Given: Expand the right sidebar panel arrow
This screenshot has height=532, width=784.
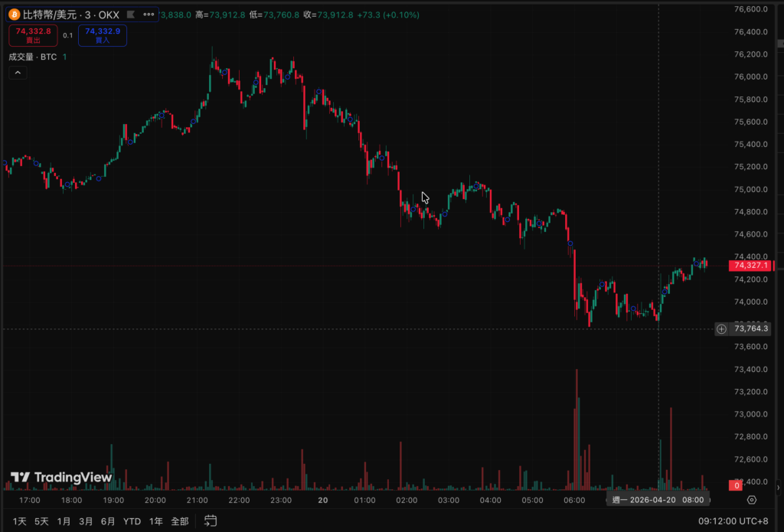Looking at the screenshot, I should (x=779, y=487).
